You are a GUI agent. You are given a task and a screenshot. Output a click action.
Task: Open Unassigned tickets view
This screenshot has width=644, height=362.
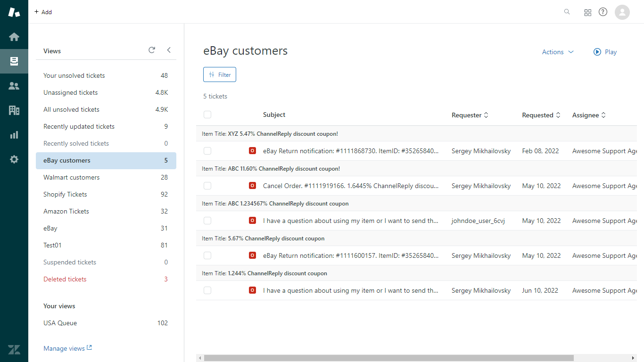pyautogui.click(x=106, y=92)
